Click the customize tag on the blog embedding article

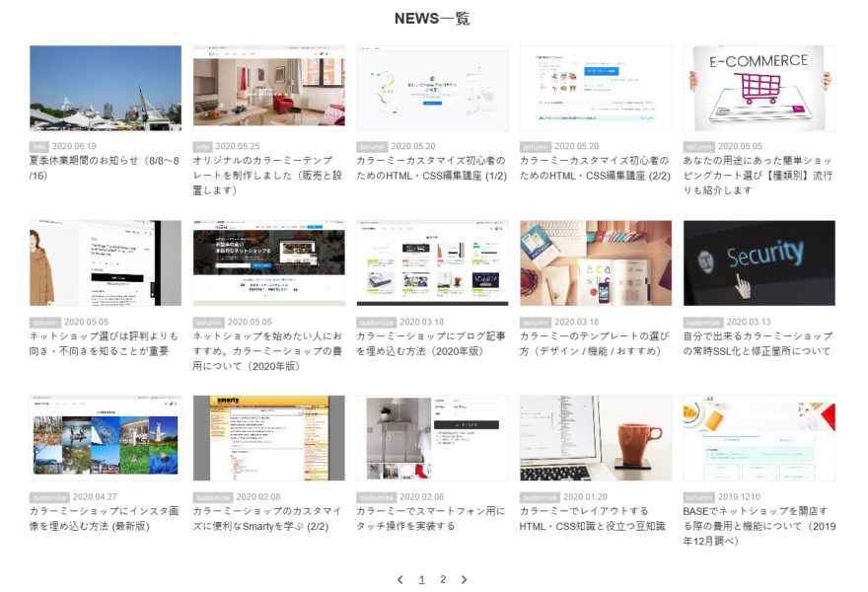pos(377,323)
